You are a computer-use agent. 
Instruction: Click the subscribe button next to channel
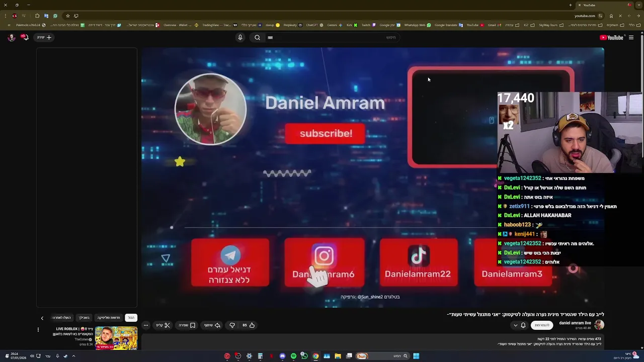point(542,325)
